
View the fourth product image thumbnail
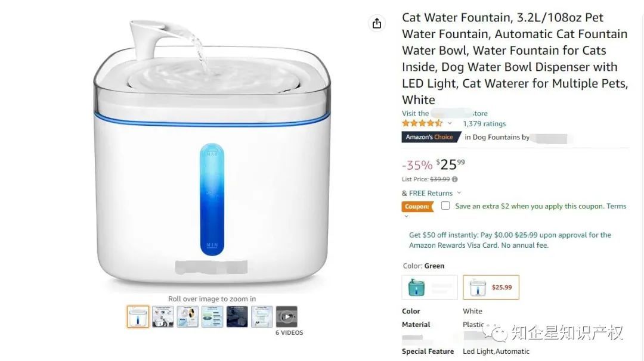(212, 317)
